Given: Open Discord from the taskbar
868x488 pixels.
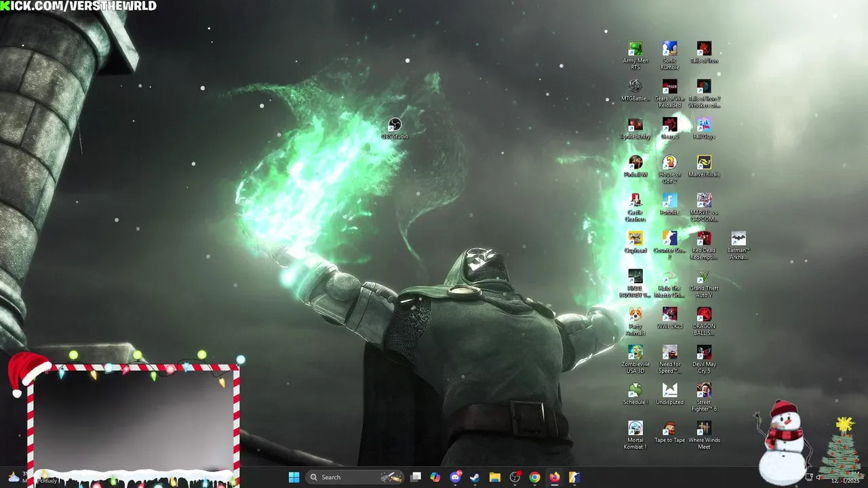Looking at the screenshot, I should 456,477.
